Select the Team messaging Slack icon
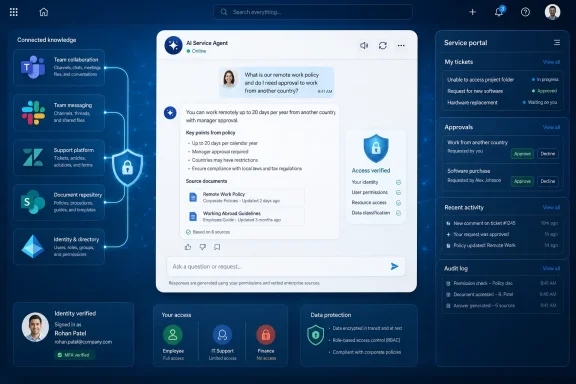This screenshot has height=384, width=576. [33, 113]
